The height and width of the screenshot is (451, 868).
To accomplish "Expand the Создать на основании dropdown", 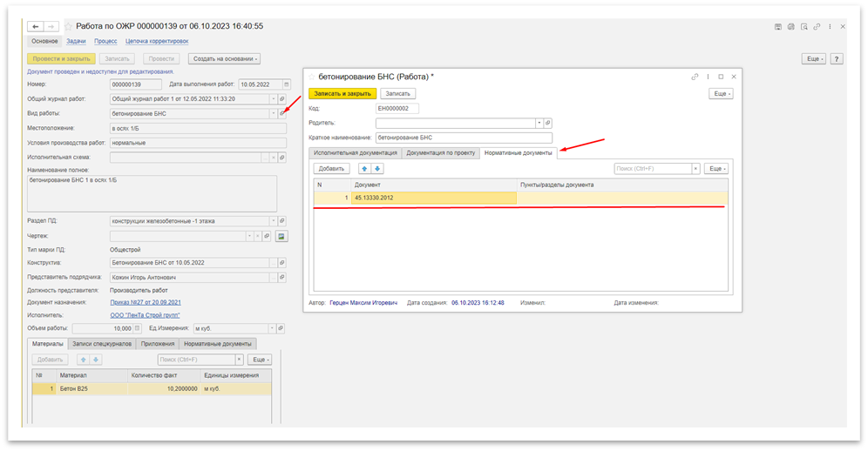I will tap(225, 58).
